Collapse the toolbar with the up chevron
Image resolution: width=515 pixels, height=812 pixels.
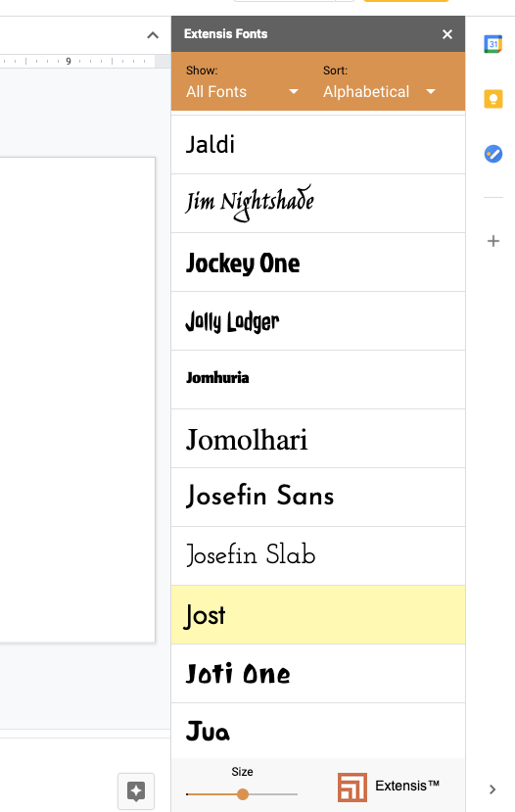point(153,35)
